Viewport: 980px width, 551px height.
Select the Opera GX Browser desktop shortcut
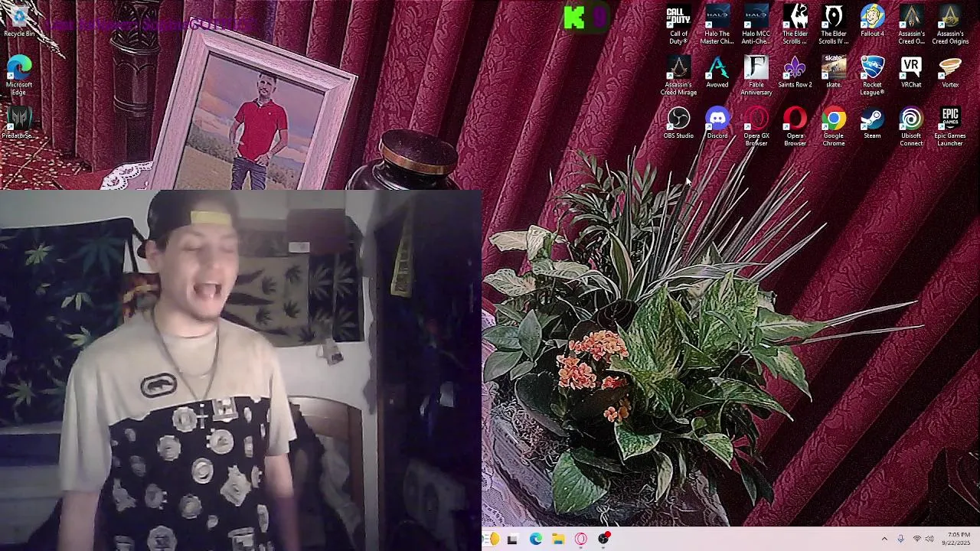pyautogui.click(x=756, y=127)
